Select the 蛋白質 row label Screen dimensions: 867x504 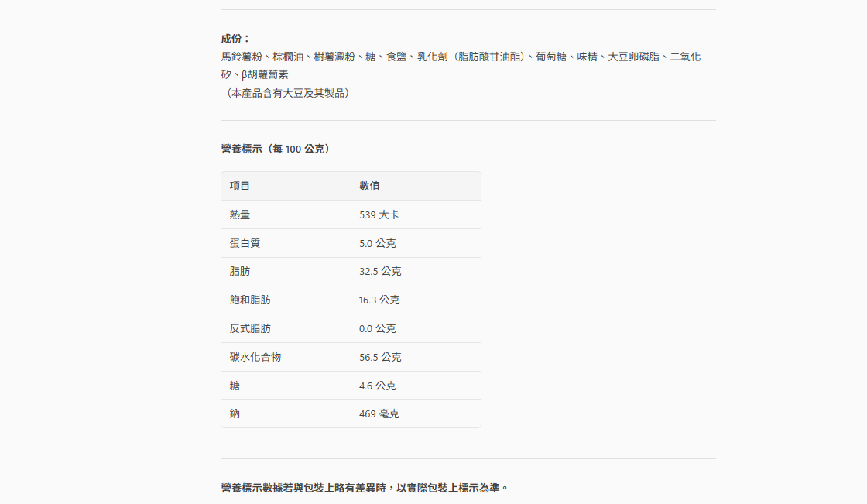click(245, 243)
